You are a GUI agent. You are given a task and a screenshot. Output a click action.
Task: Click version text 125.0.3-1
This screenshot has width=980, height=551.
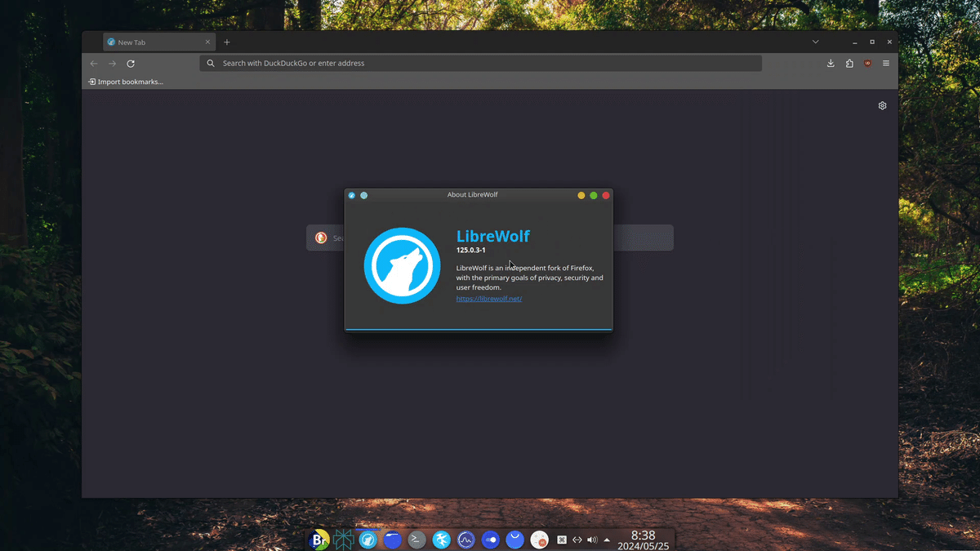click(470, 250)
